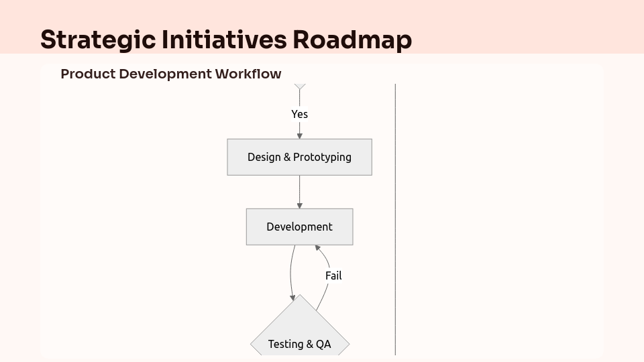
Task: Select the partial diamond tip above Yes
Action: coord(300,86)
